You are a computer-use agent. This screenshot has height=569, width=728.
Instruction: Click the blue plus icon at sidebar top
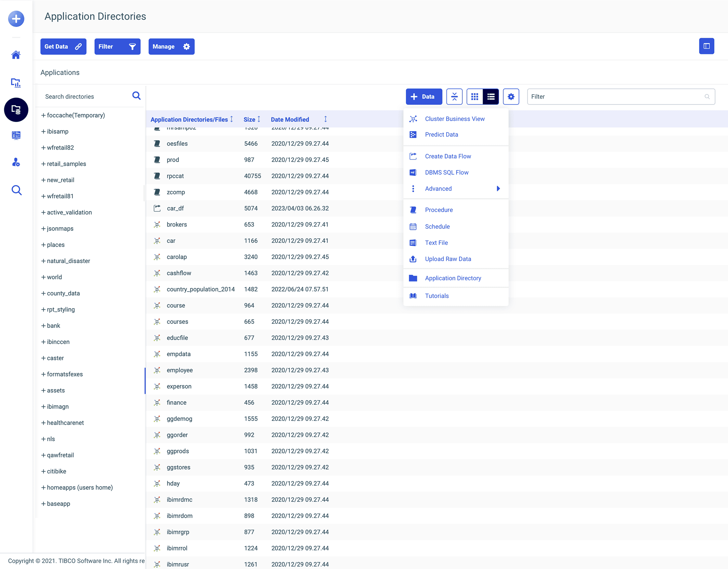(16, 19)
